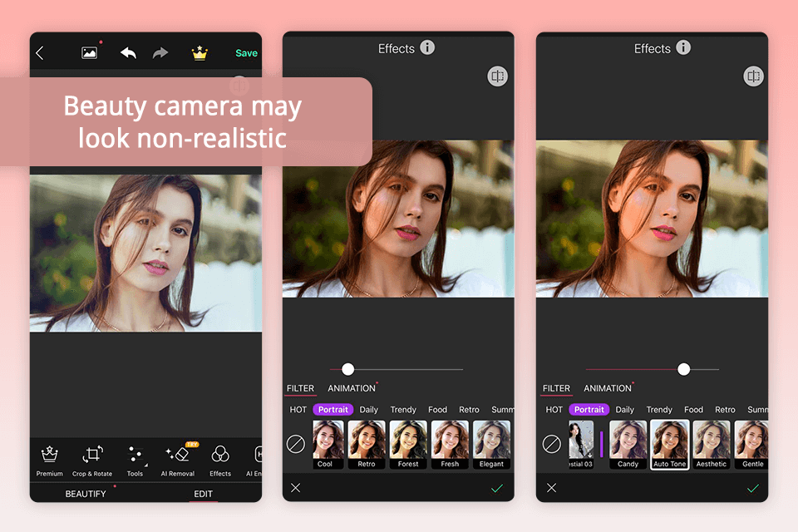Tap the no-filter icon in right phone
798x532 pixels.
point(552,444)
